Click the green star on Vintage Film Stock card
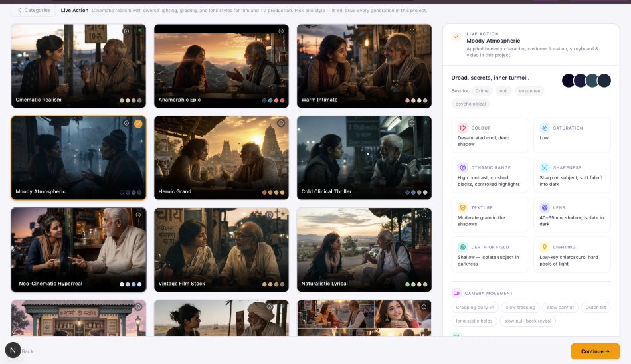This screenshot has height=364, width=631. pyautogui.click(x=283, y=214)
